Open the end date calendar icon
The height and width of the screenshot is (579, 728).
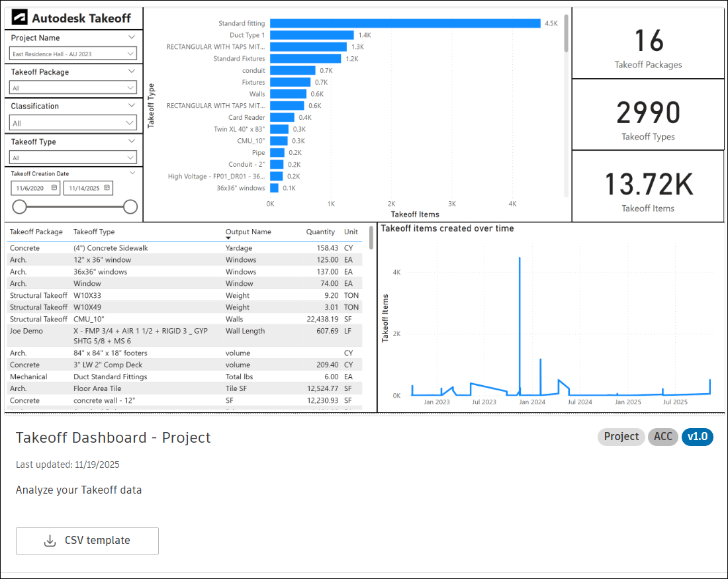107,187
